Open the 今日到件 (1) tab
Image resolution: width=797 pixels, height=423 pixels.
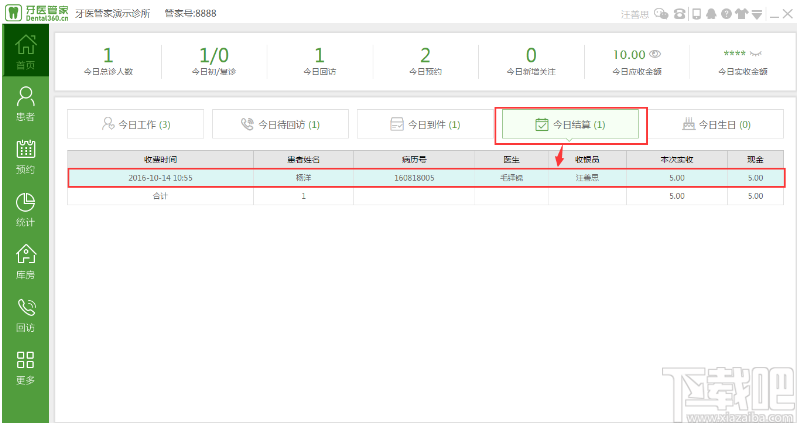pyautogui.click(x=425, y=124)
